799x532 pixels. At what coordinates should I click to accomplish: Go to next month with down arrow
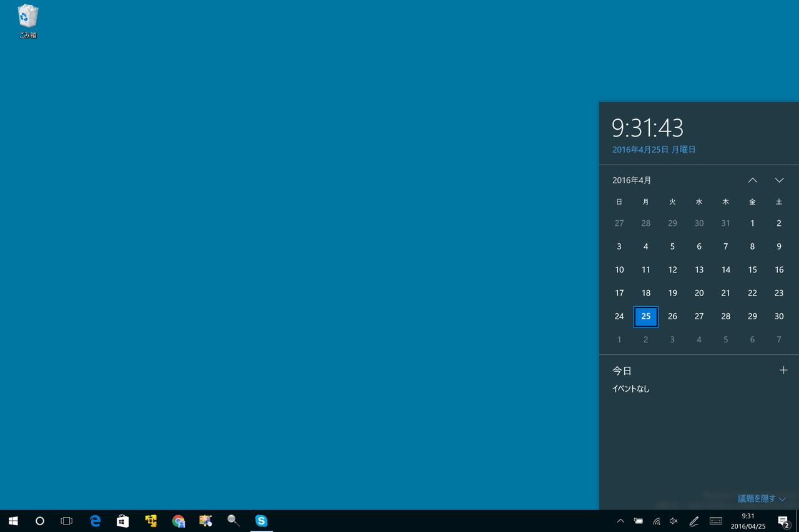pyautogui.click(x=779, y=180)
